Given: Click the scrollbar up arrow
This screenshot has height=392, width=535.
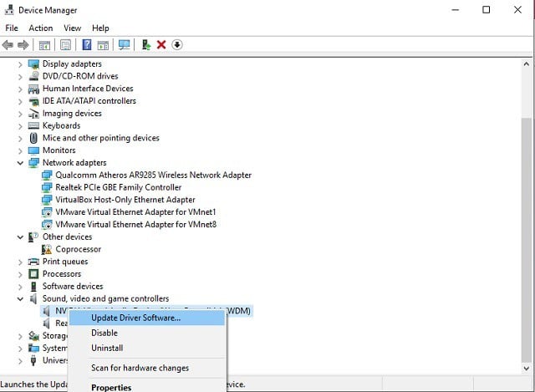Looking at the screenshot, I should (x=527, y=64).
